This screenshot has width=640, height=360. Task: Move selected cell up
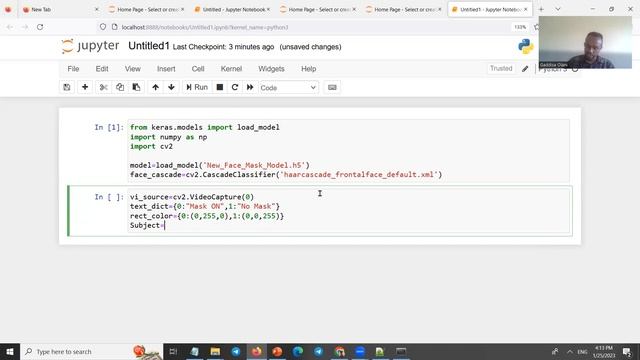click(156, 87)
